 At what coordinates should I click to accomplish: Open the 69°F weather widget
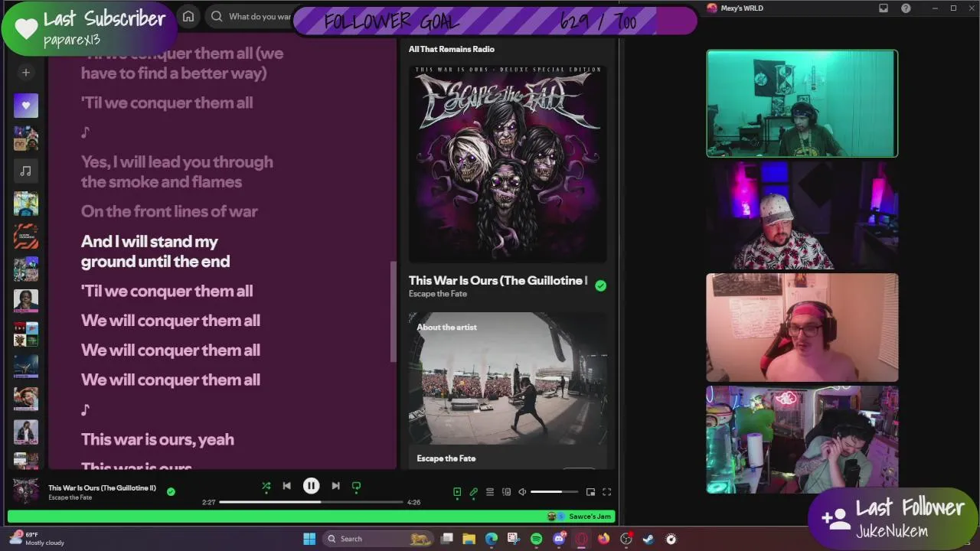(x=38, y=539)
